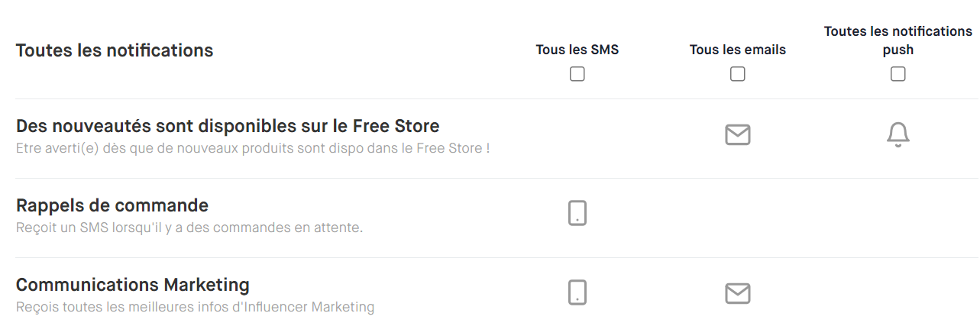Select the 'Communications Marketing' row title
980x326 pixels.
point(133,285)
